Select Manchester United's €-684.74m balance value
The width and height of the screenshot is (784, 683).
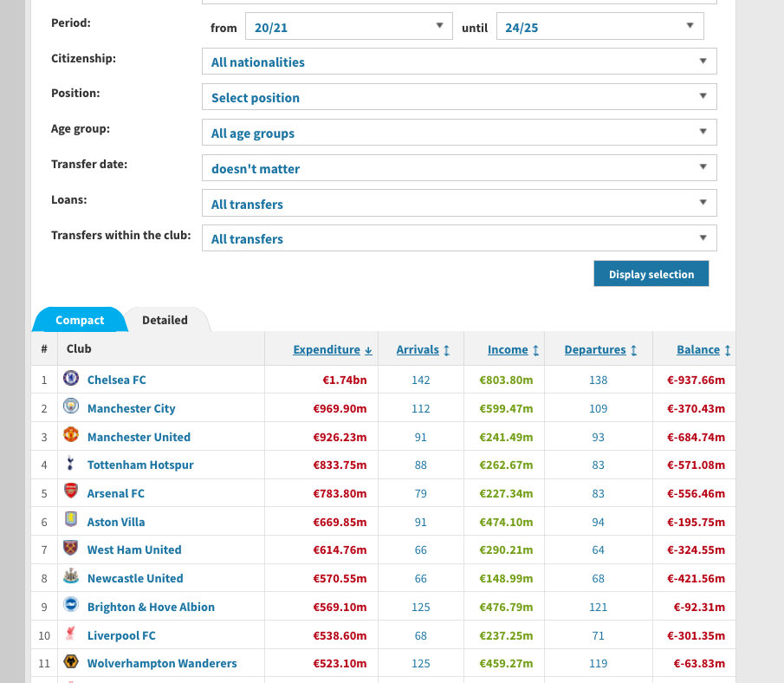pyautogui.click(x=696, y=438)
